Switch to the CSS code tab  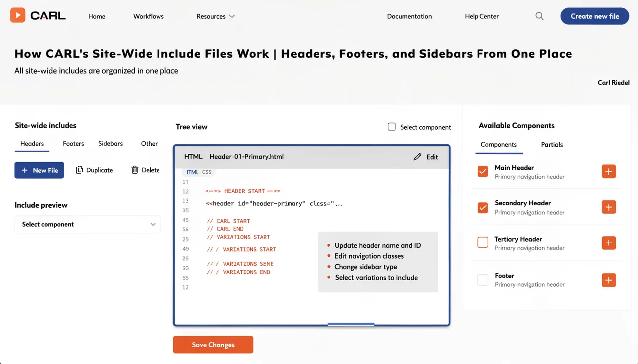click(207, 172)
